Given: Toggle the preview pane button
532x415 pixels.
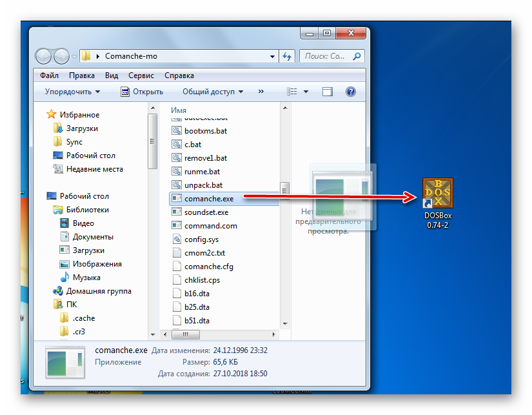Looking at the screenshot, I should coord(328,92).
